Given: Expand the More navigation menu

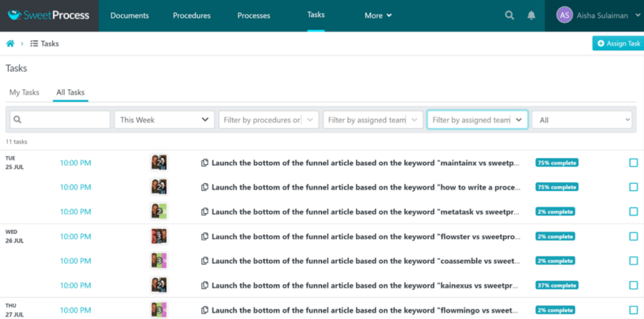Looking at the screenshot, I should coord(378,16).
